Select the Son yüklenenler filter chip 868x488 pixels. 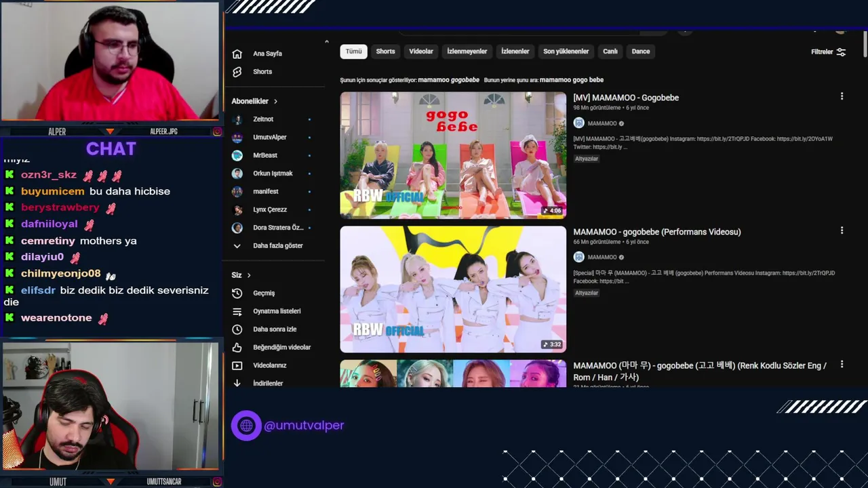(566, 52)
